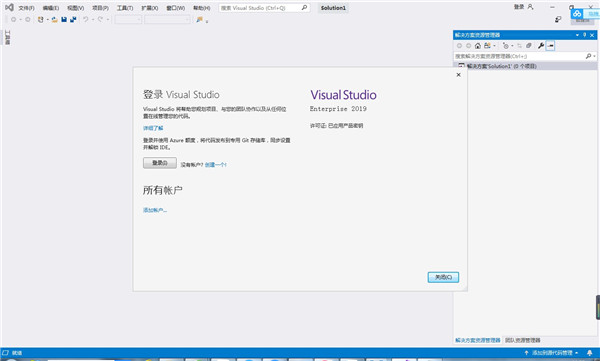600x361 pixels.
Task: Click the save toolbar icon
Action: point(64,20)
